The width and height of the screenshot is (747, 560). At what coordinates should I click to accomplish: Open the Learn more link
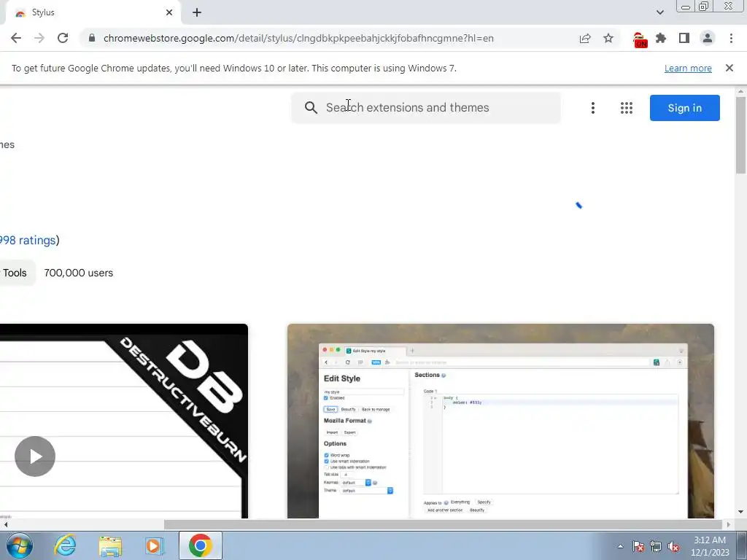click(688, 68)
